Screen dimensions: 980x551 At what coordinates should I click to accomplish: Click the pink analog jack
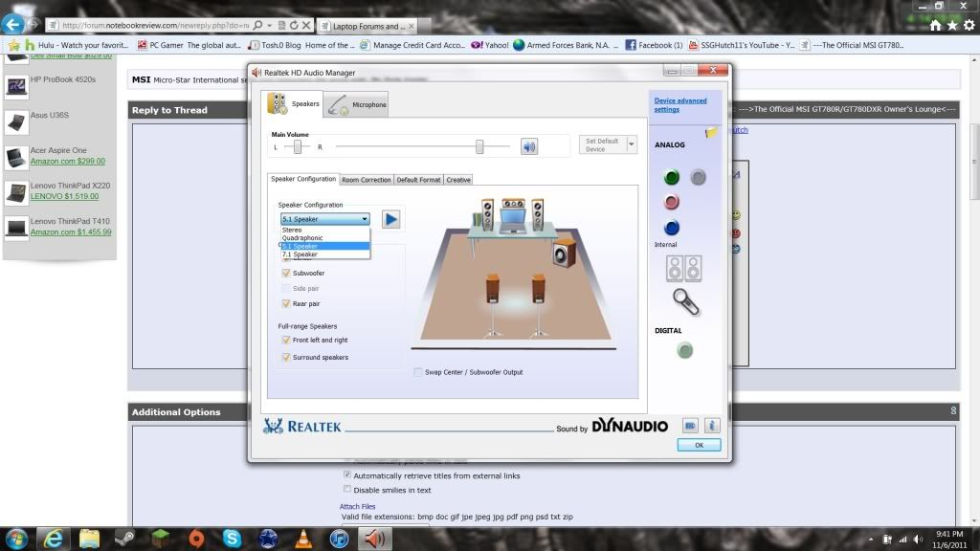(672, 202)
